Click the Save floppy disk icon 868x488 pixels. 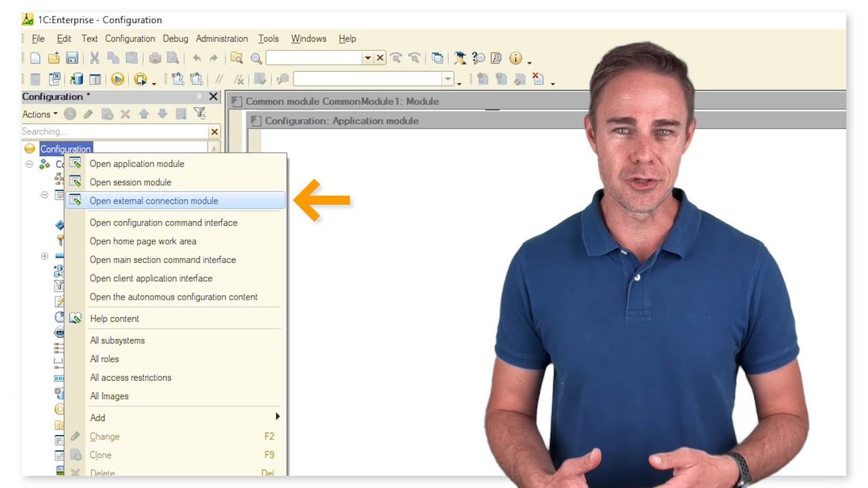tap(72, 58)
